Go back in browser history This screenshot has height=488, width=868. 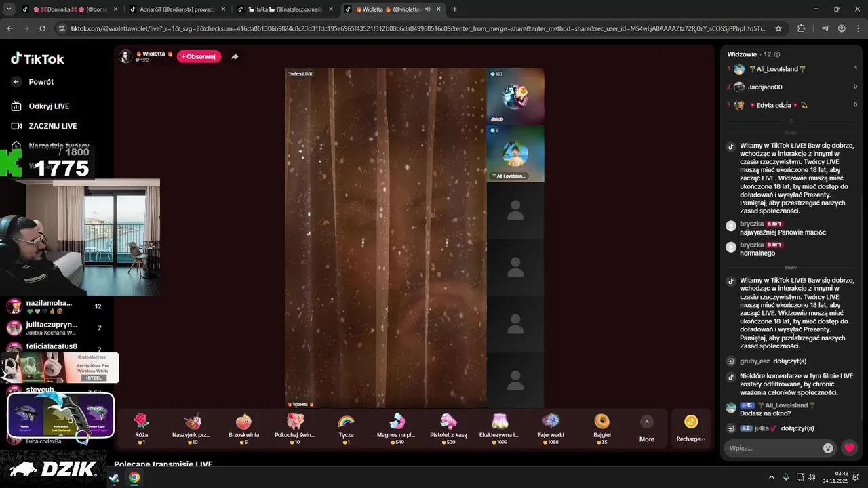[9, 28]
